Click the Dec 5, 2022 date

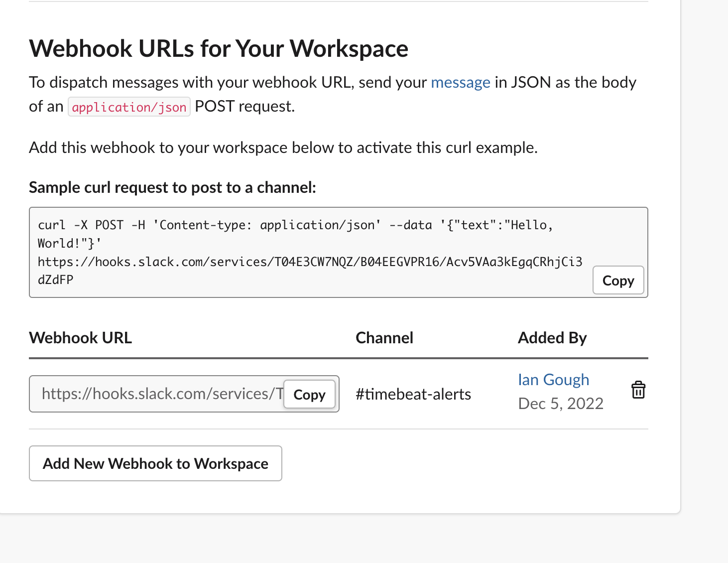[561, 403]
